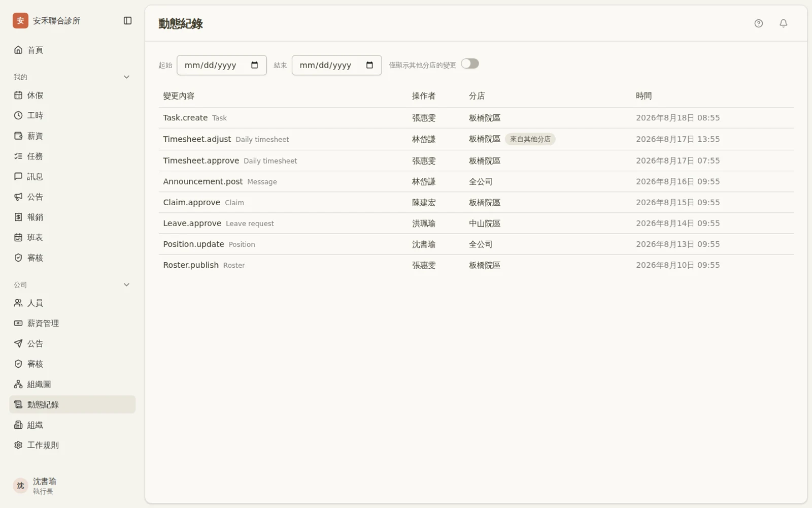Viewport: 812px width, 508px height.
Task: Select 動態紀錄 in the sidebar
Action: (73, 405)
